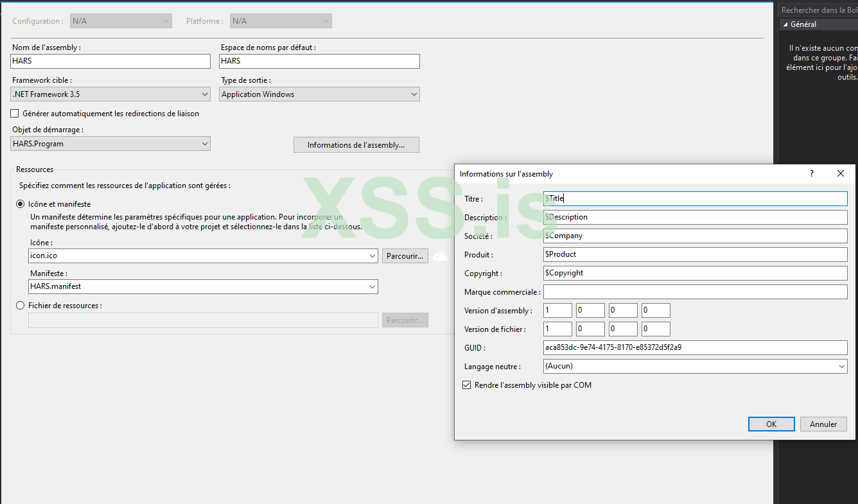Open the Type de sortie dropdown

(414, 94)
